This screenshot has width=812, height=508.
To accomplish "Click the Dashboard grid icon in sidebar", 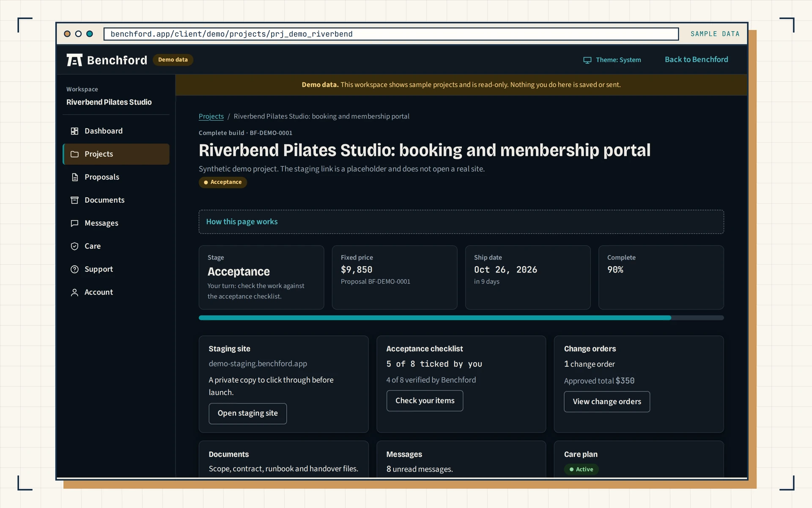I will (x=74, y=131).
